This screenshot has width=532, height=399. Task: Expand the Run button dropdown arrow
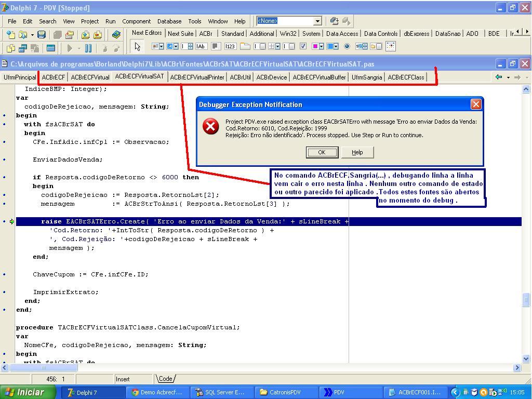pyautogui.click(x=79, y=48)
